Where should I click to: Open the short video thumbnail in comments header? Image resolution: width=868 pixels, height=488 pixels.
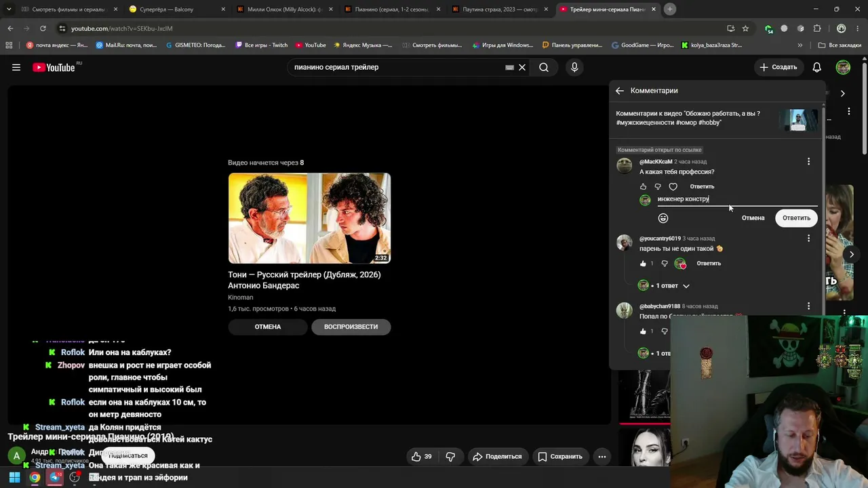pyautogui.click(x=800, y=120)
